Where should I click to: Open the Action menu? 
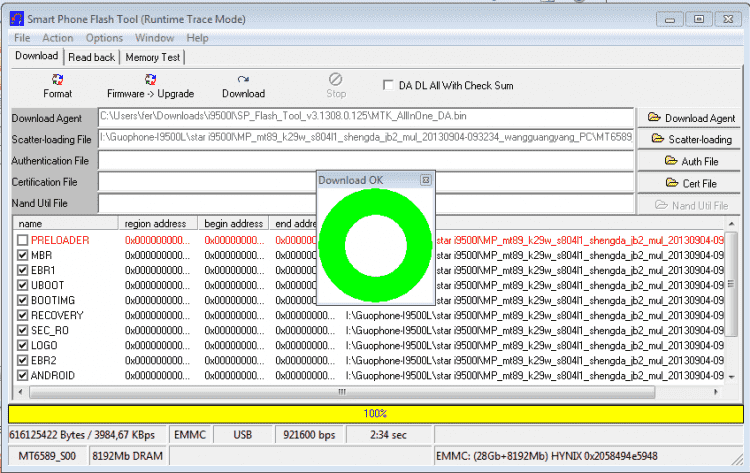58,38
